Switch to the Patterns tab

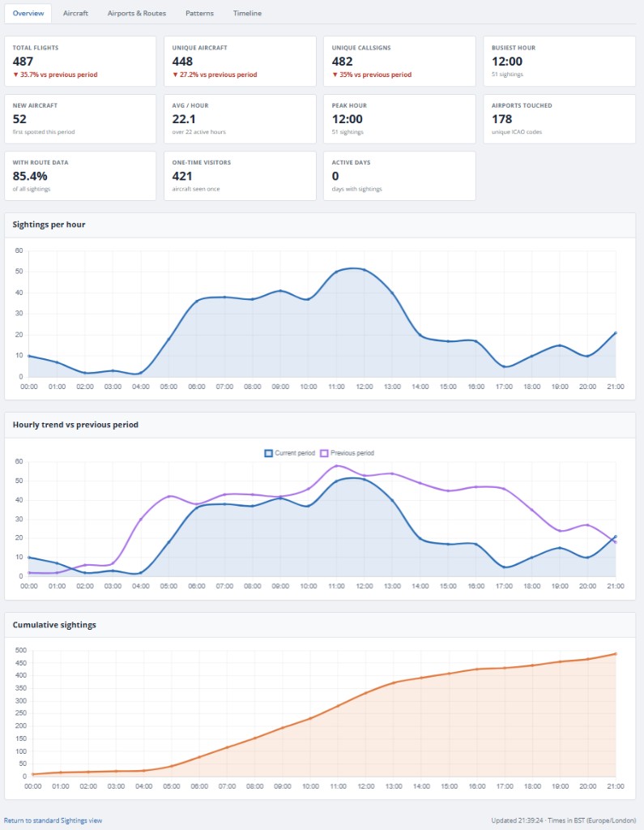pos(199,13)
